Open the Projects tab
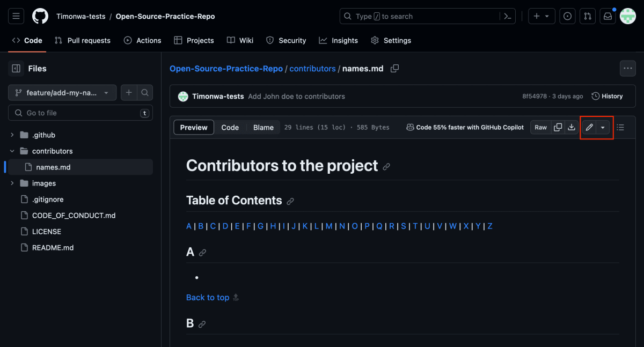644x347 pixels. [193, 40]
